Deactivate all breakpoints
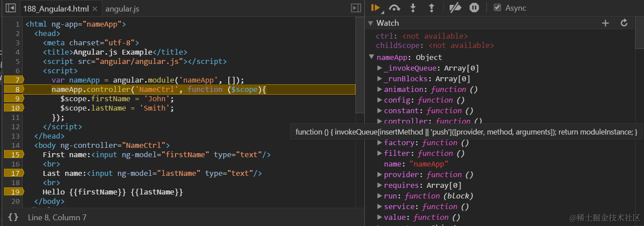Screen dimensions: 644x226 click(455, 8)
